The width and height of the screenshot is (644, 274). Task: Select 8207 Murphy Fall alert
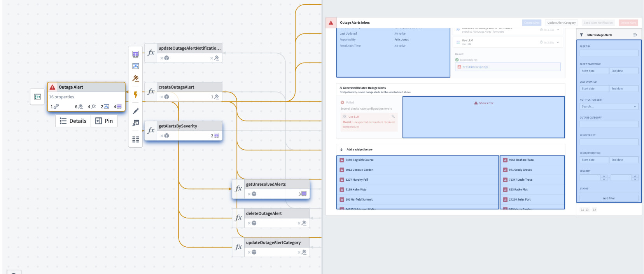click(417, 180)
